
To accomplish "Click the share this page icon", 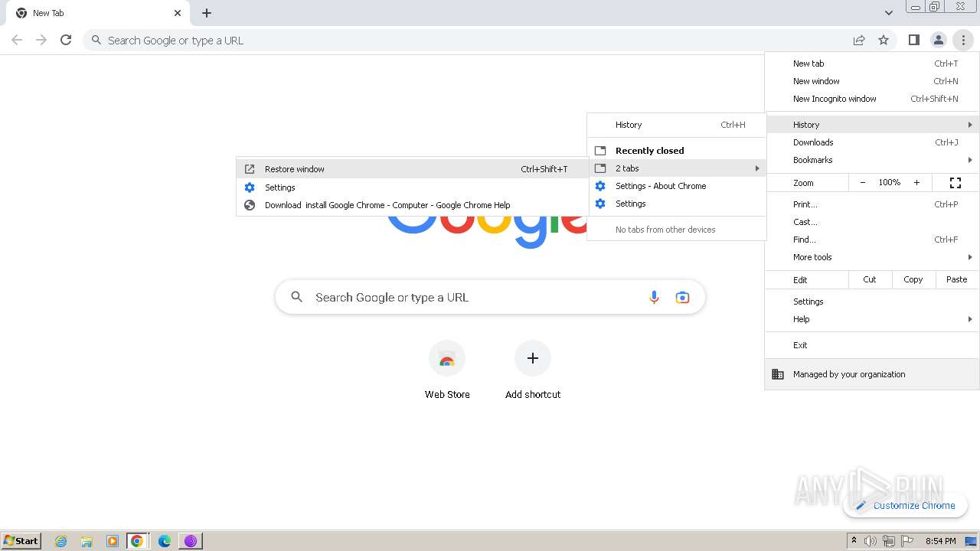I will pos(859,40).
